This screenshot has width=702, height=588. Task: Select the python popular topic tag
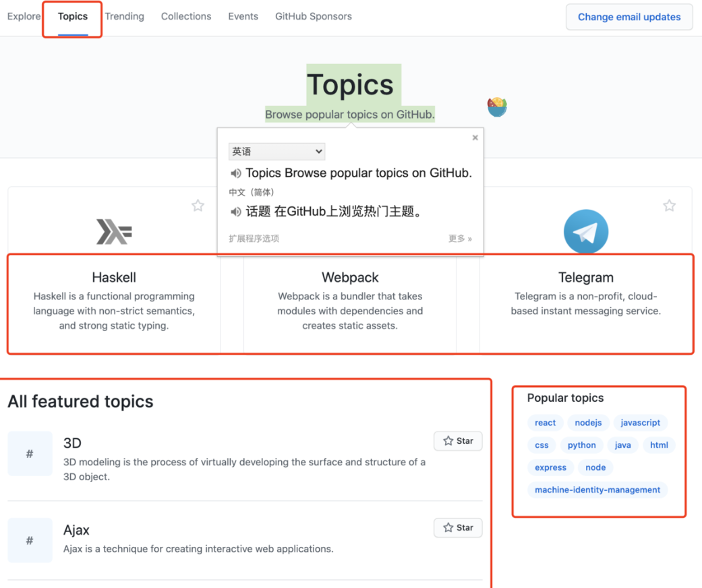pos(581,445)
